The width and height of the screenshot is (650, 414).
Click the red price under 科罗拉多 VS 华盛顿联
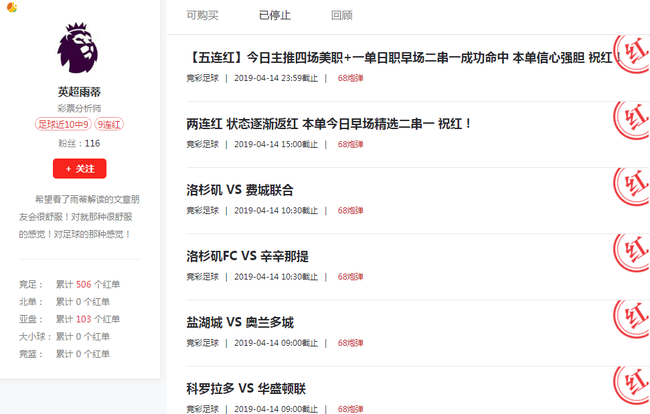coord(350,409)
